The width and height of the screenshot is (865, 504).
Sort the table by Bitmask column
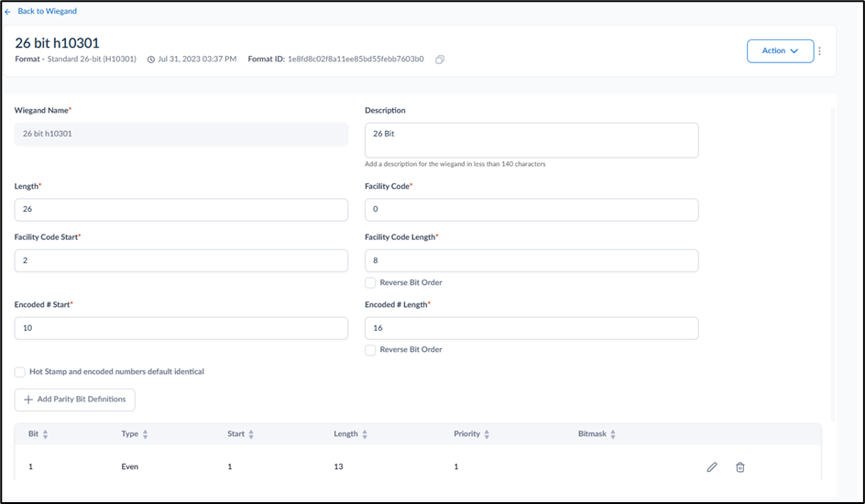[x=613, y=434]
